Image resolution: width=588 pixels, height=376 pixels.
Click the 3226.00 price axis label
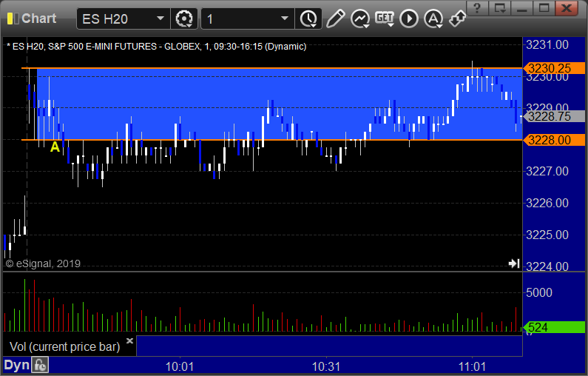tap(547, 203)
